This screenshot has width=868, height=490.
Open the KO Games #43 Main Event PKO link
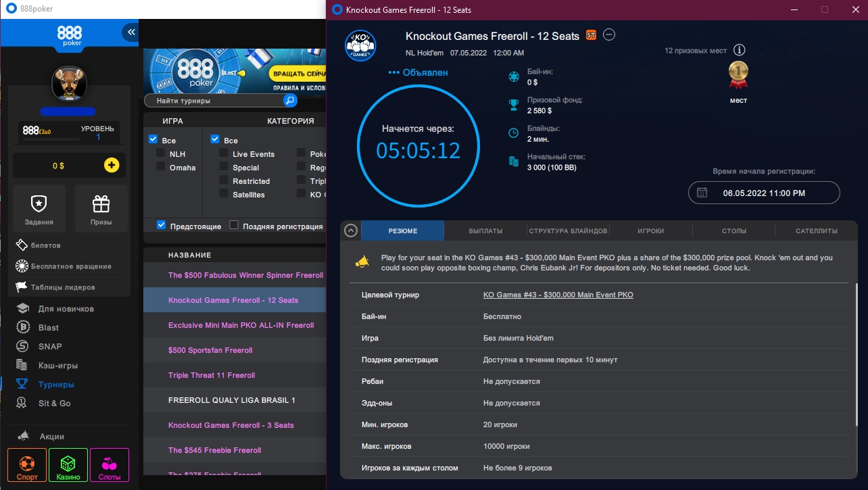pos(558,295)
